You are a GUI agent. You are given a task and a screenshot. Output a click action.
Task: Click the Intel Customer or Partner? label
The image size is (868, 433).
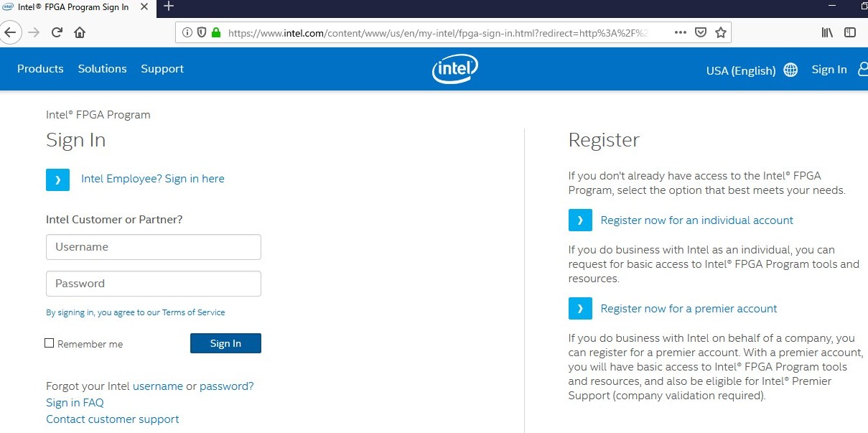114,220
